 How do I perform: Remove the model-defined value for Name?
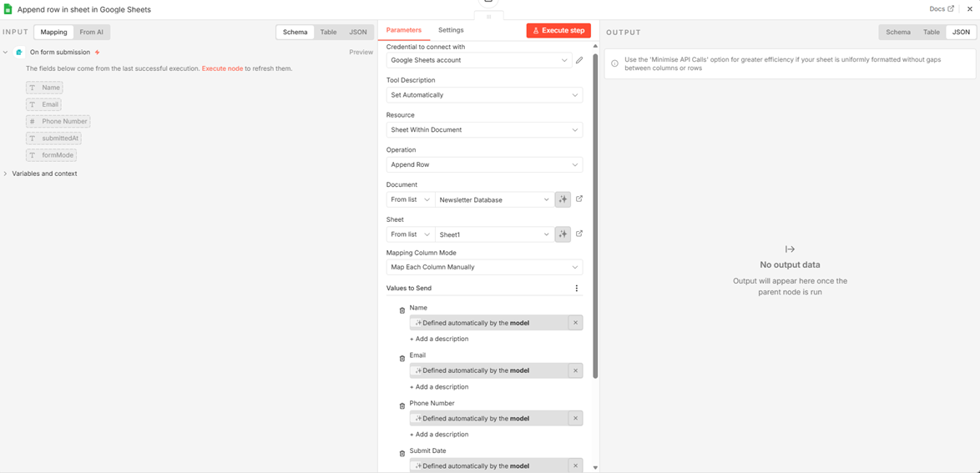575,323
